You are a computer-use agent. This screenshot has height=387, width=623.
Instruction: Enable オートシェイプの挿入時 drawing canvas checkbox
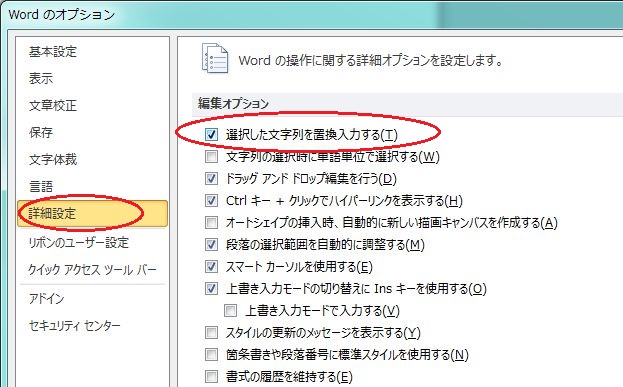click(x=211, y=222)
